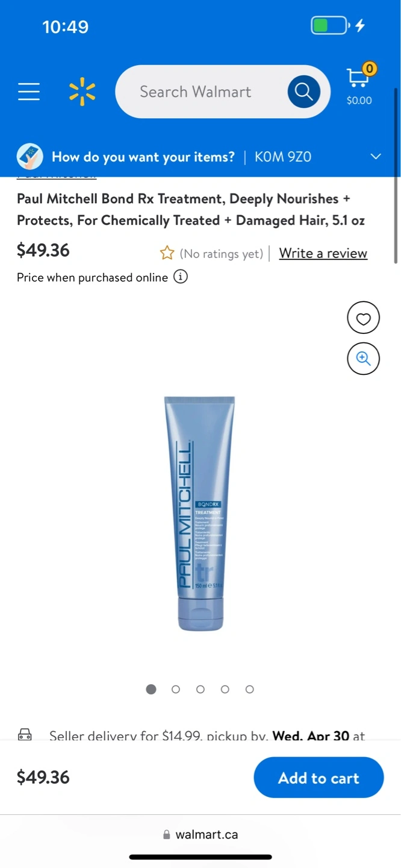Screen dimensions: 401x868
Task: Select the second image carousel dot
Action: [176, 689]
